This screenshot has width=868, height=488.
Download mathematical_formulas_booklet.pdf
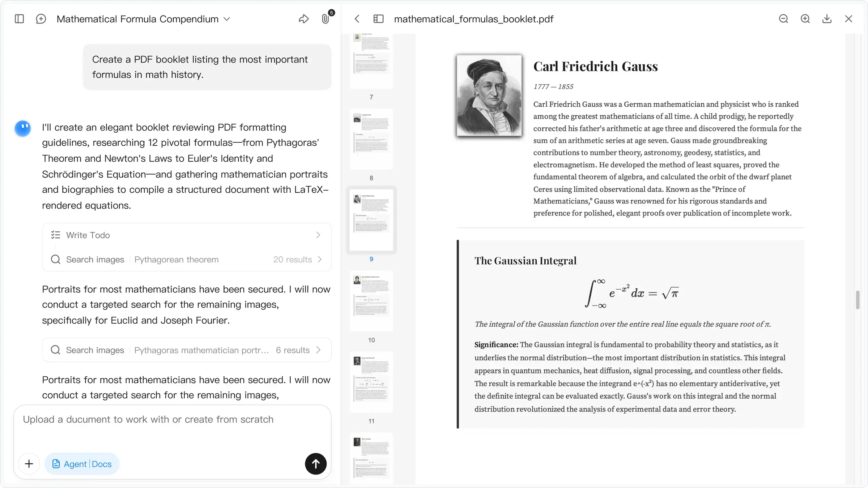[x=827, y=18]
